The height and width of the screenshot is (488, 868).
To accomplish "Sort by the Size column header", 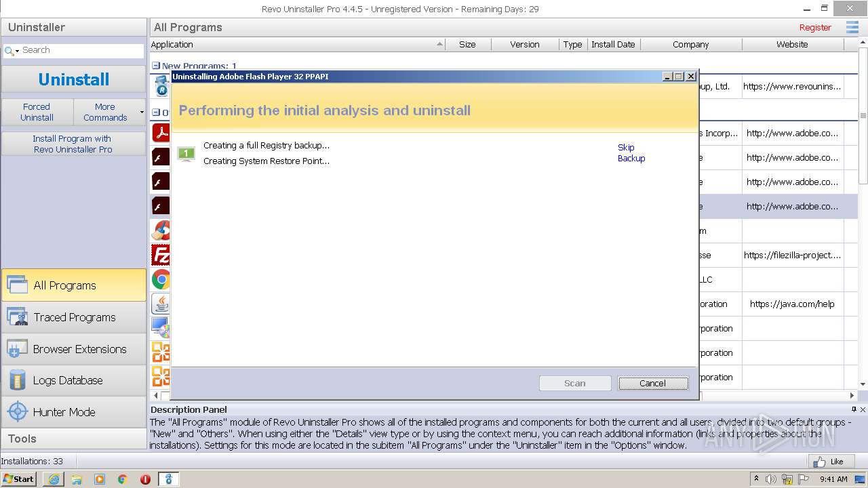I will pos(467,44).
